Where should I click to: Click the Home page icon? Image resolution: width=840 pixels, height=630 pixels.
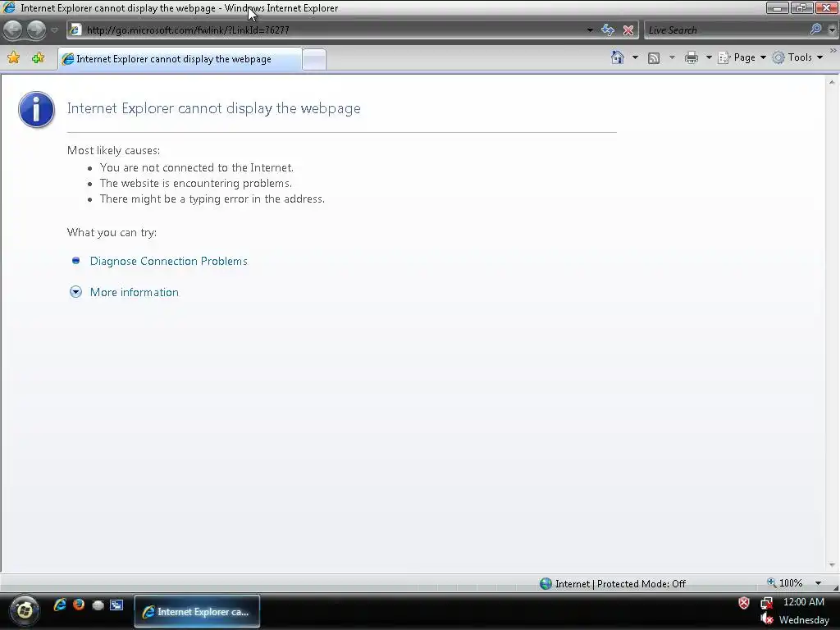pyautogui.click(x=618, y=57)
